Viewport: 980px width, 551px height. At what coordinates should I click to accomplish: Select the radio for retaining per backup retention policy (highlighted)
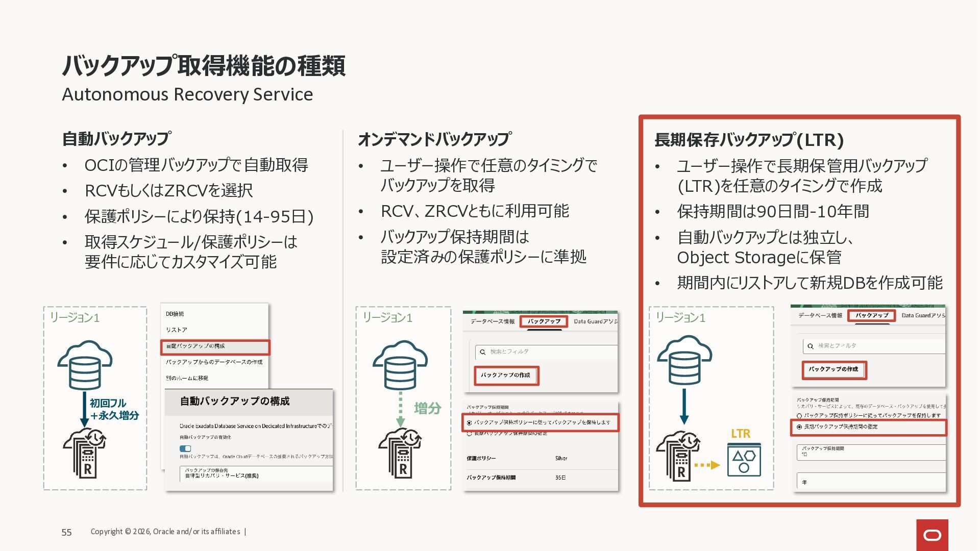coord(469,423)
